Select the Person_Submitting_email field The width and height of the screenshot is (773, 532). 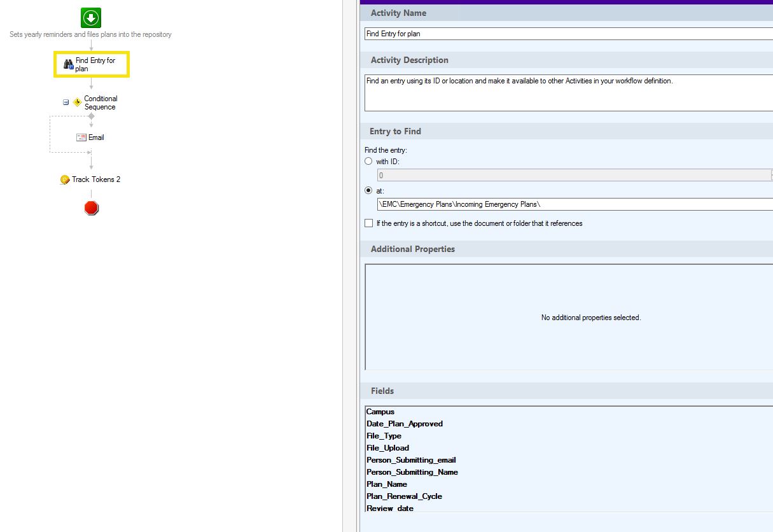(411, 460)
